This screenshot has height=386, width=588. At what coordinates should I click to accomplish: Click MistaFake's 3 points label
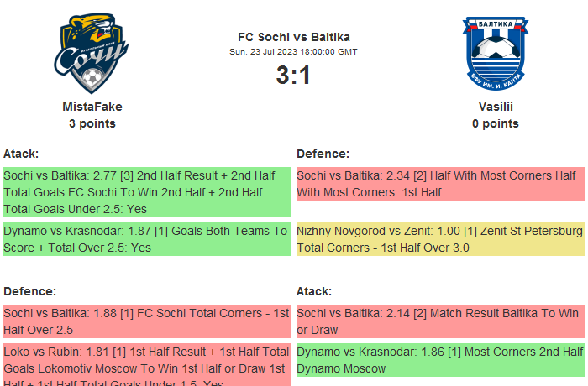pyautogui.click(x=92, y=123)
